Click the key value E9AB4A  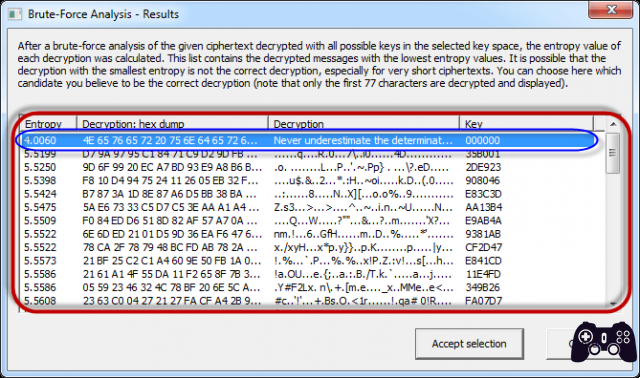483,221
